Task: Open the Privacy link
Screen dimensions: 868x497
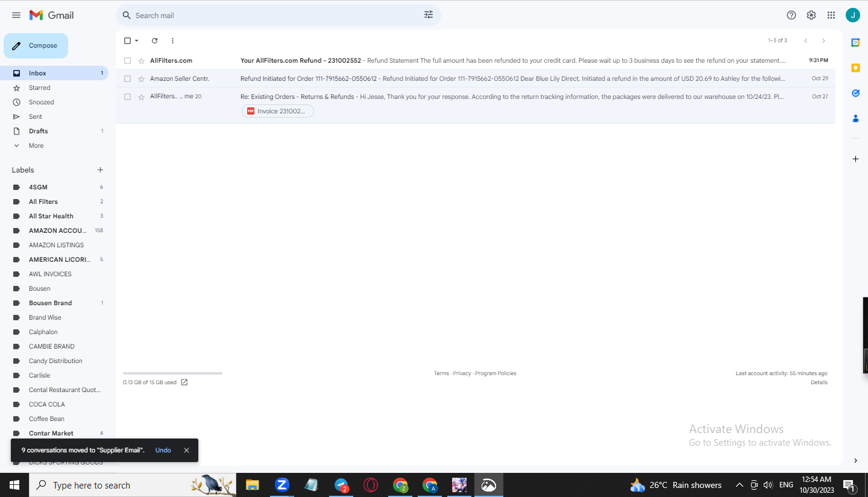Action: [x=462, y=373]
